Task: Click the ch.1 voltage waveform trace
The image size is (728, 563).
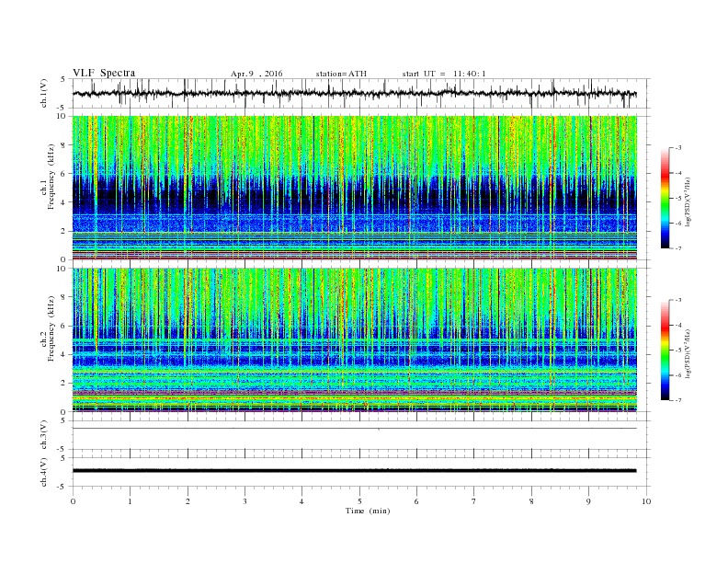Action: 354,93
